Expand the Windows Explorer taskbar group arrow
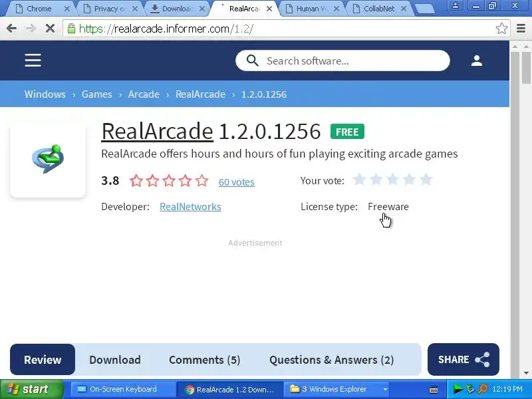This screenshot has height=399, width=532. 385,390
